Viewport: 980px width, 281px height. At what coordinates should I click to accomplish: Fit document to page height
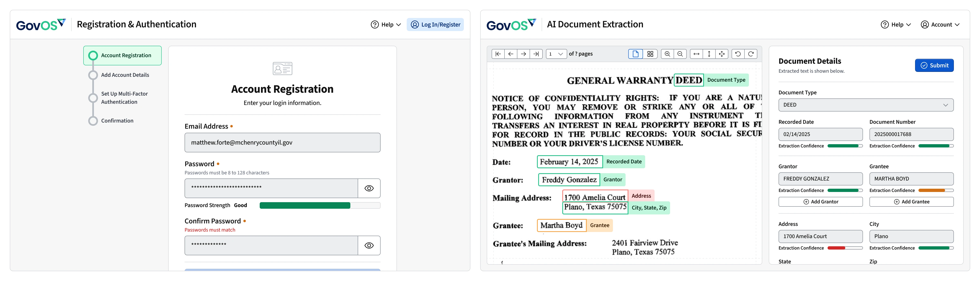(x=709, y=54)
